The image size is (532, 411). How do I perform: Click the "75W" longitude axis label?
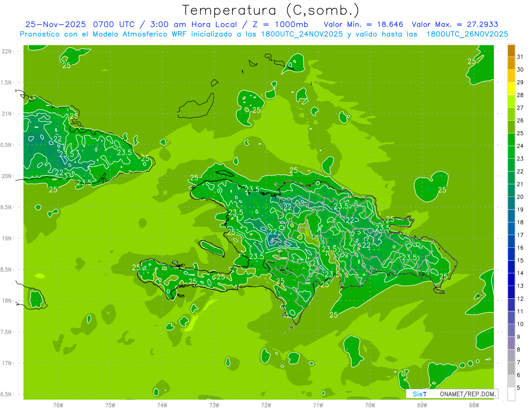click(110, 405)
